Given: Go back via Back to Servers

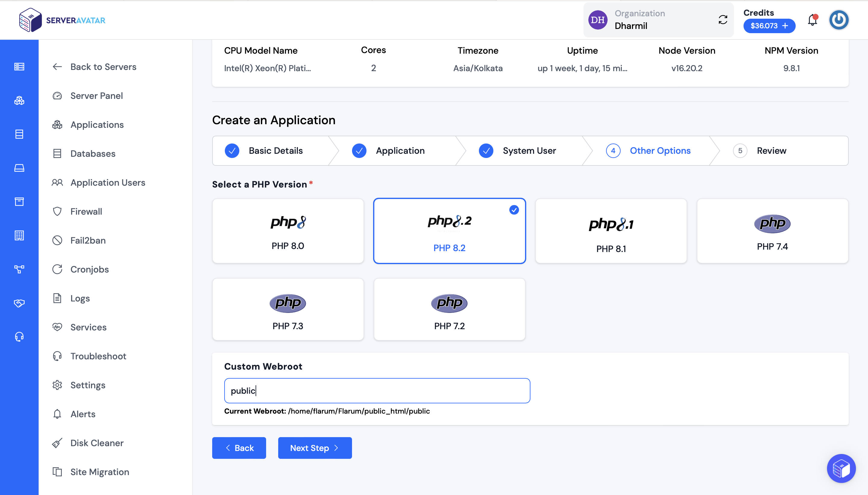Looking at the screenshot, I should point(94,67).
